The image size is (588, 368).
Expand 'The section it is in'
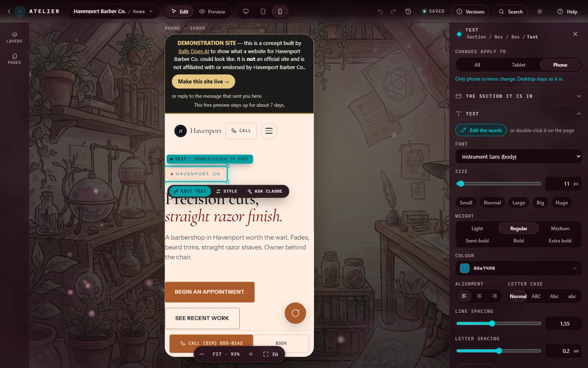tap(519, 96)
